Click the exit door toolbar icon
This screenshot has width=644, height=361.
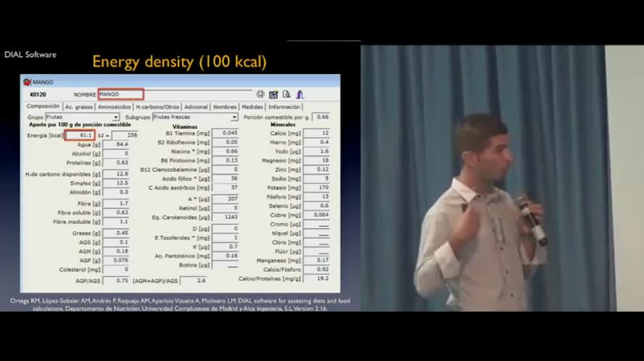300,94
